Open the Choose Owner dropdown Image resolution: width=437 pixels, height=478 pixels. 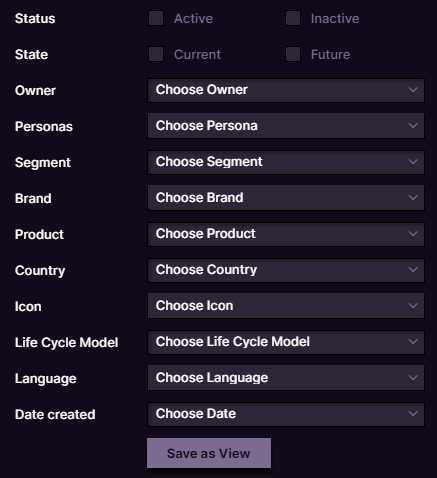tap(286, 90)
